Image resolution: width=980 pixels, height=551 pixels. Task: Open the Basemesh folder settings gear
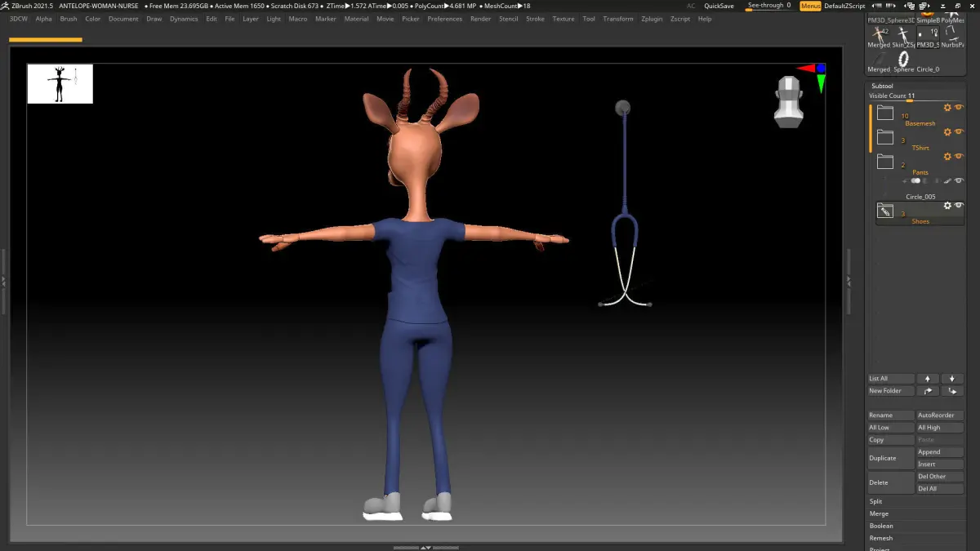[x=947, y=108]
